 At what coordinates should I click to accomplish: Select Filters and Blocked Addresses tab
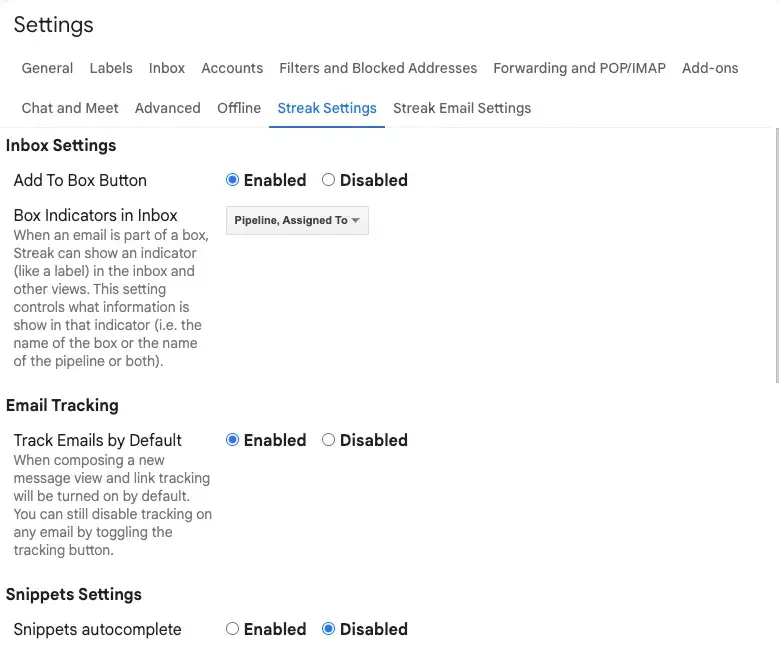click(x=378, y=68)
